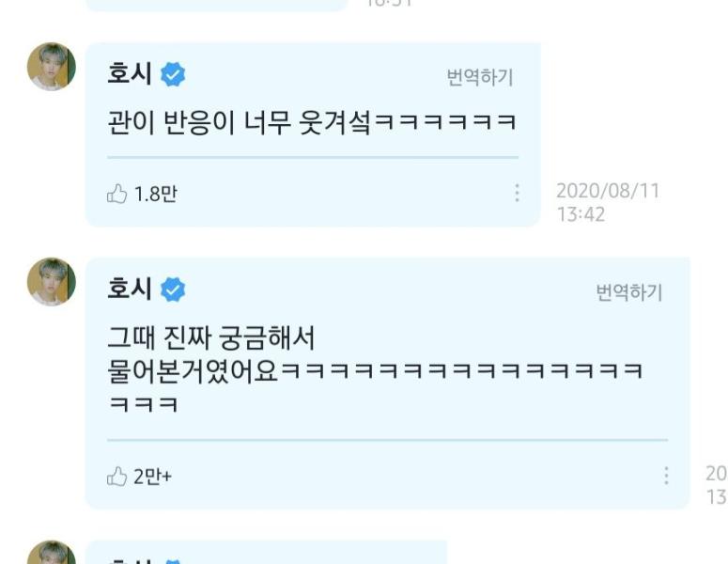This screenshot has height=564, width=728.
Task: Tap the partially visible avatar at the bottom
Action: [x=51, y=552]
